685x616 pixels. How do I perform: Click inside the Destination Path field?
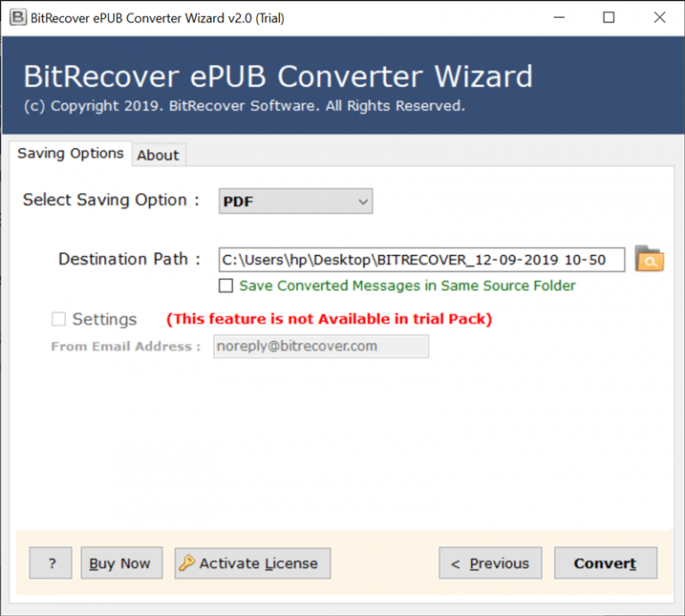tap(422, 259)
